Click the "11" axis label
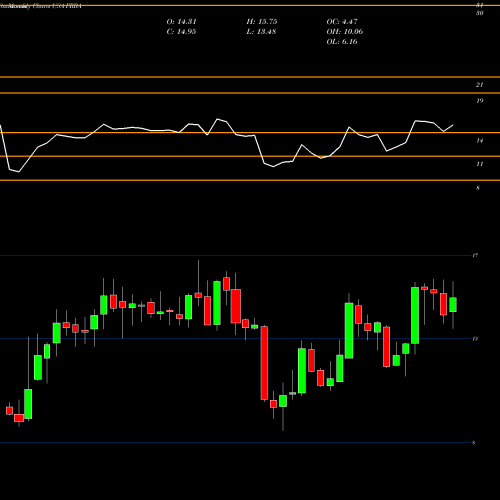Screen dimensions: 500x500 [x=479, y=164]
